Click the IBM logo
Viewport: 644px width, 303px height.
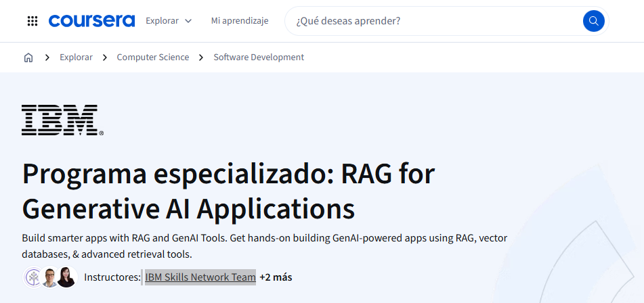coord(62,120)
